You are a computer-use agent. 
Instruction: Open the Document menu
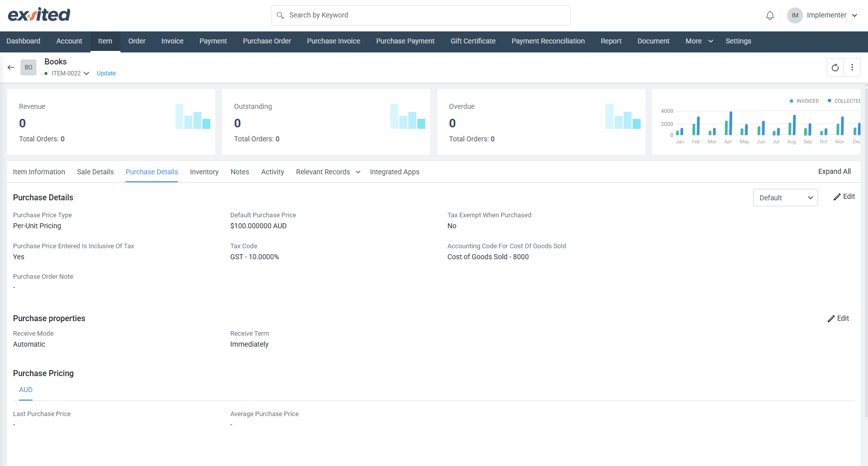[654, 41]
